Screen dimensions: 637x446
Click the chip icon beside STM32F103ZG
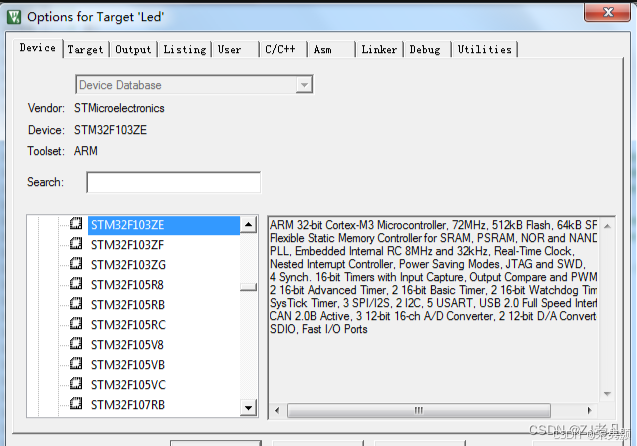pos(76,264)
